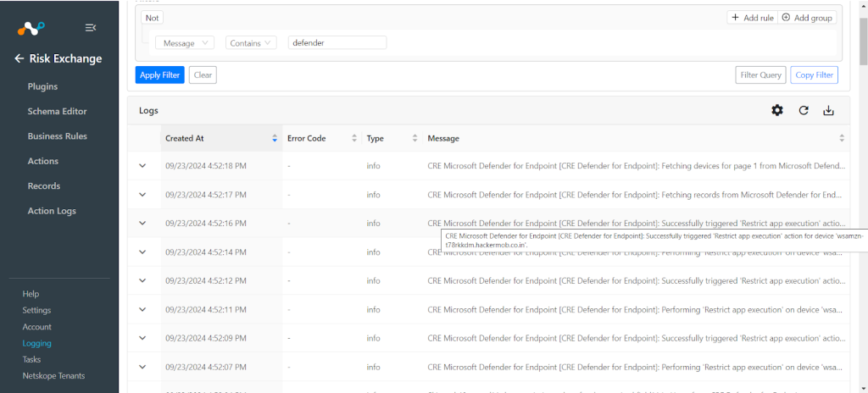Expand the 4:52:09 PM log row

tap(142, 338)
